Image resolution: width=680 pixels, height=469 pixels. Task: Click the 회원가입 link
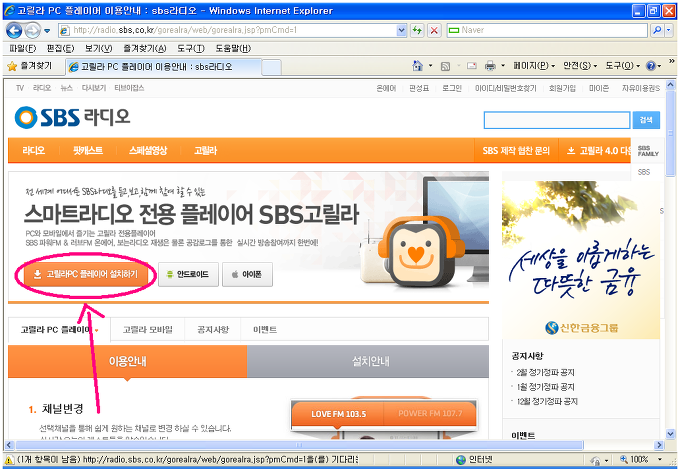(x=562, y=89)
